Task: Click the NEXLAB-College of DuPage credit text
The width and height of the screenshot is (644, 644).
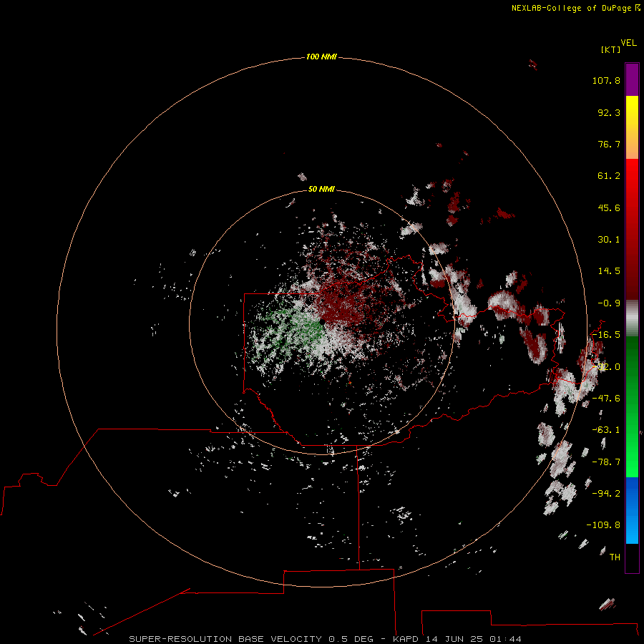Action: click(576, 8)
